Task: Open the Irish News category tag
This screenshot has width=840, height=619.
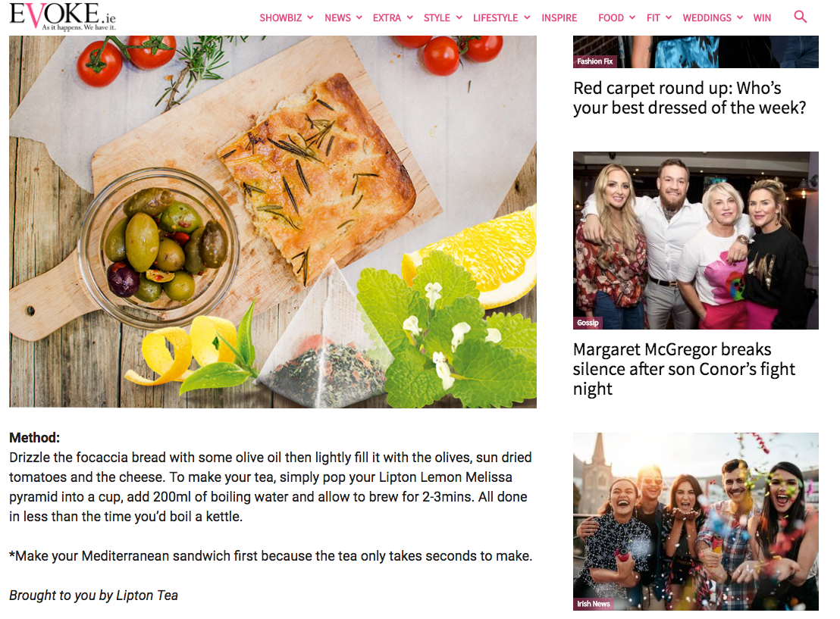Action: [x=594, y=604]
